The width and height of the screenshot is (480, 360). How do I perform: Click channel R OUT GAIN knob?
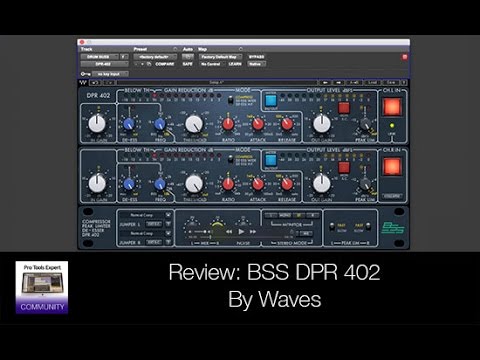(x=322, y=183)
